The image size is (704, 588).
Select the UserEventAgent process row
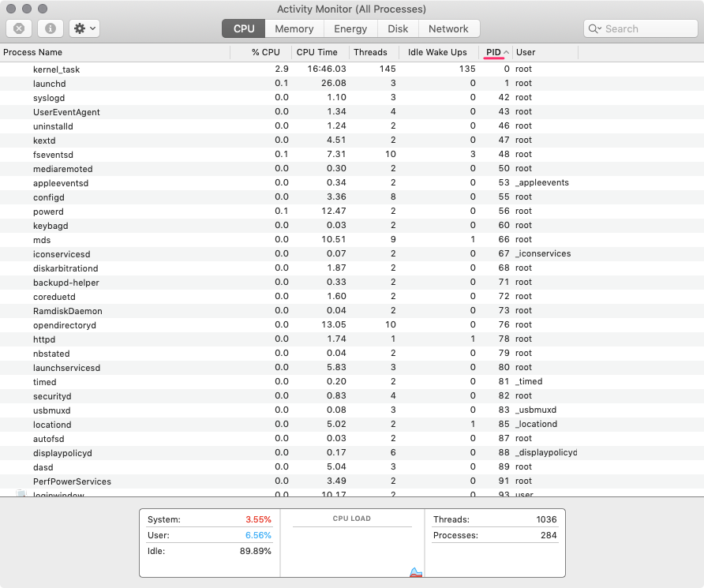(352, 112)
